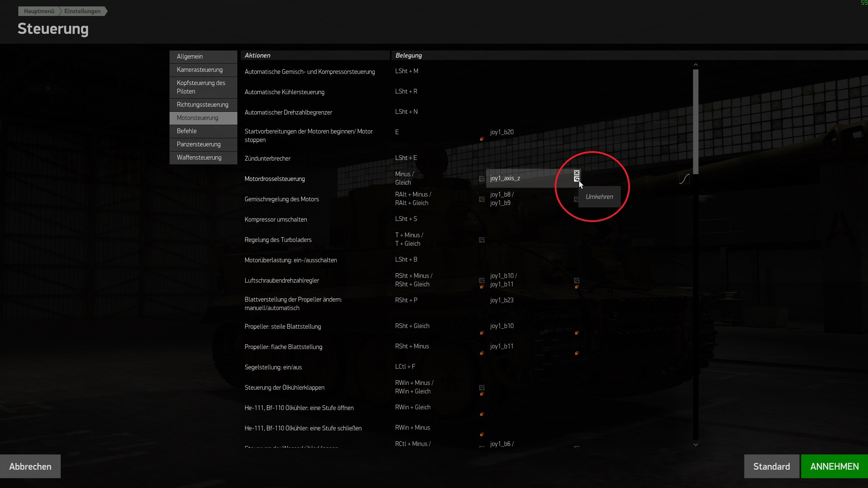Reset bindings with the Standard button
Viewport: 868px width, 488px height.
(771, 466)
